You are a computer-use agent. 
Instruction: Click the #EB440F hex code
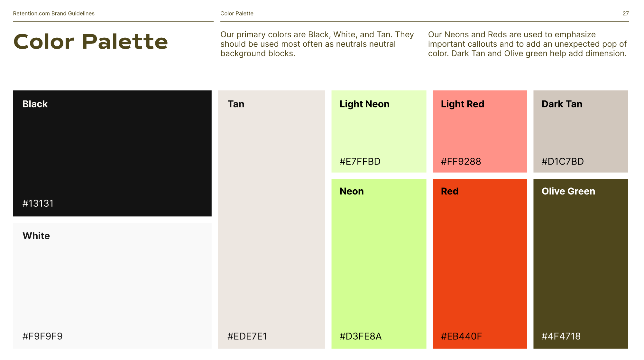pyautogui.click(x=461, y=336)
